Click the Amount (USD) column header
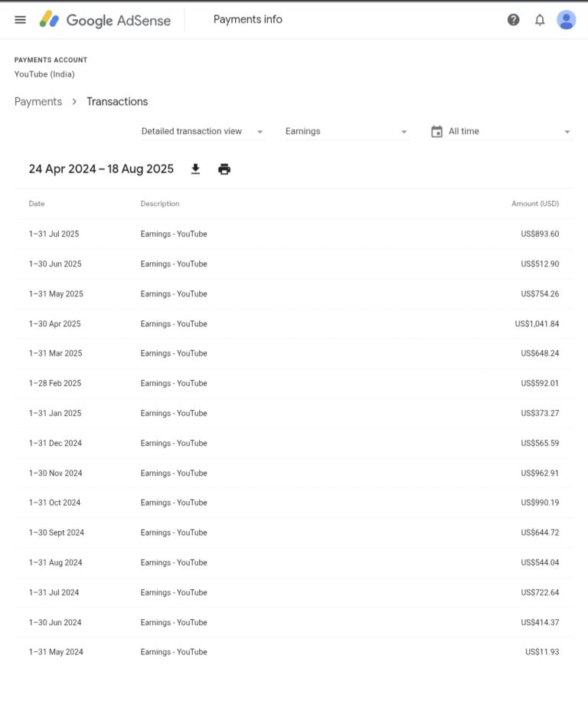The width and height of the screenshot is (588, 714). tap(534, 204)
